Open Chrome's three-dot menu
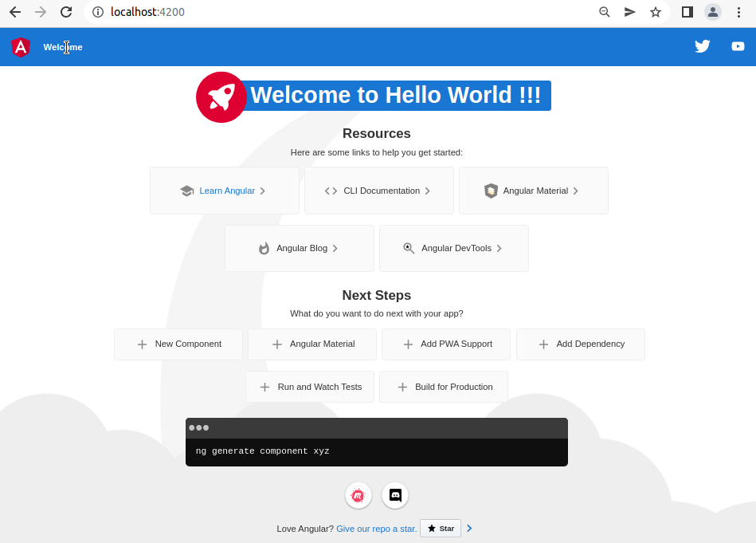 pos(739,12)
